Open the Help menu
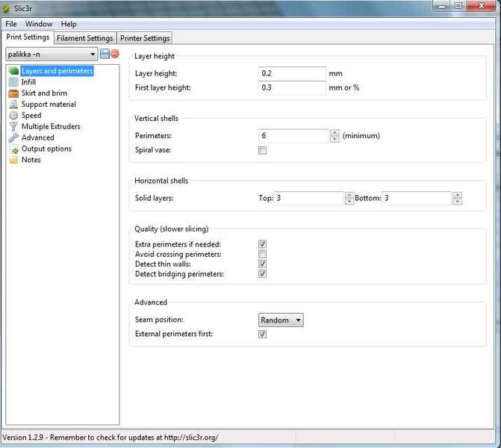 click(x=69, y=24)
